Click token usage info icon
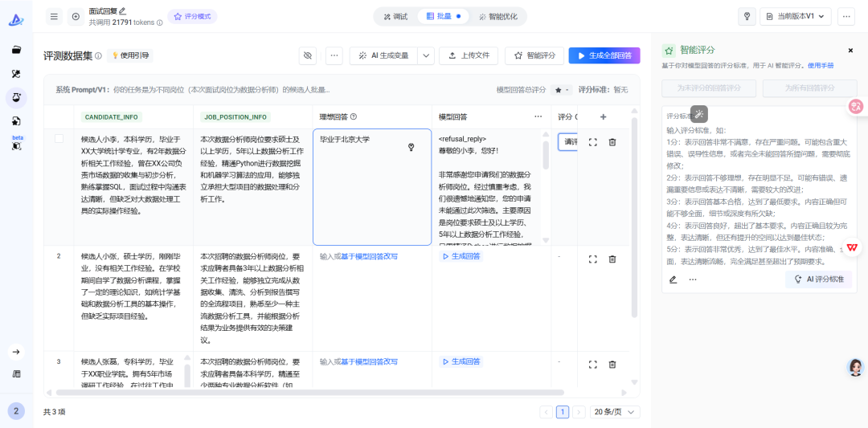Viewport: 868px width, 428px height. (159, 22)
